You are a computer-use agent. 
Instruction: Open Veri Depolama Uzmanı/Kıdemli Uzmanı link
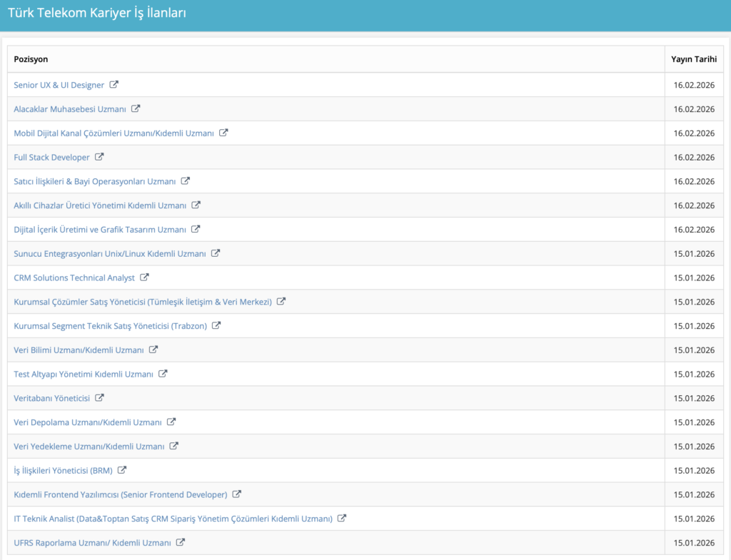88,422
